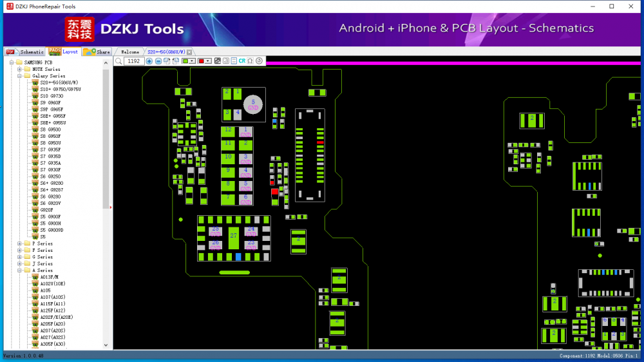
Task: Select A207(A20S) in the tree
Action: coord(53,331)
